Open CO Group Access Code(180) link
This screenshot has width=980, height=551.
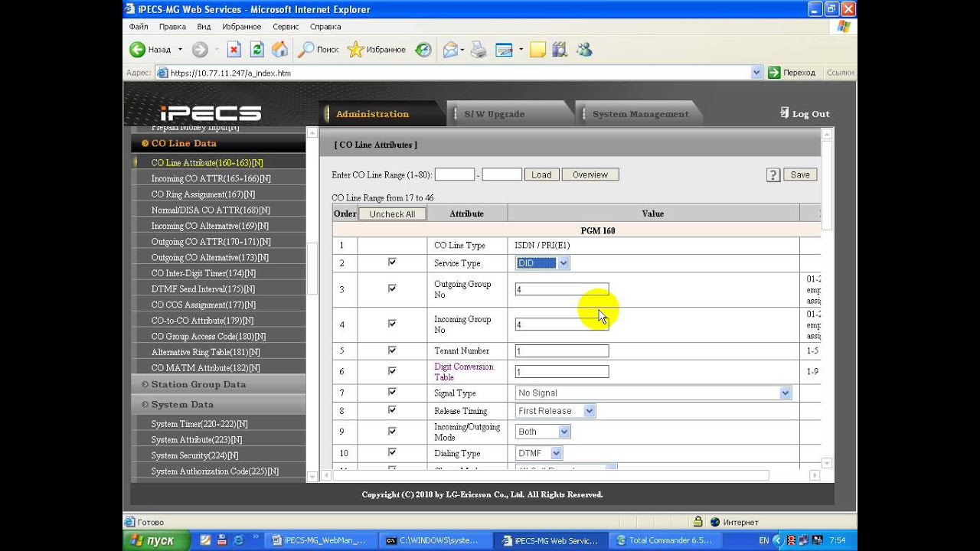pyautogui.click(x=208, y=337)
